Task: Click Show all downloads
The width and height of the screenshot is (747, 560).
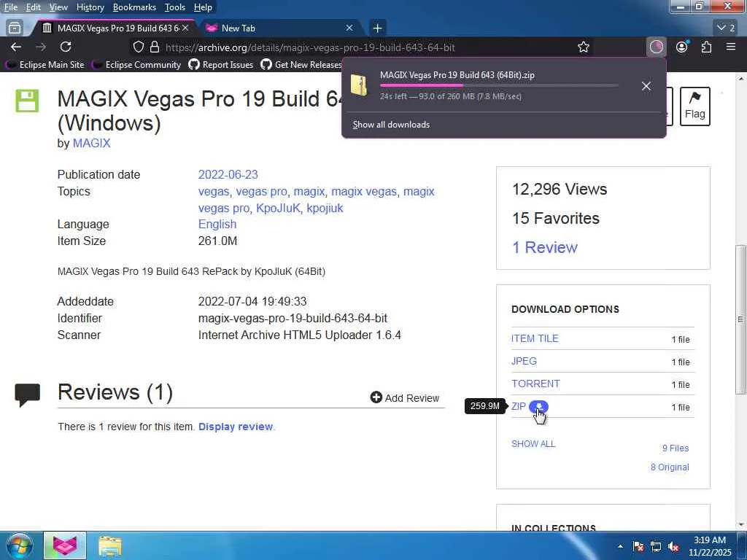Action: (391, 125)
